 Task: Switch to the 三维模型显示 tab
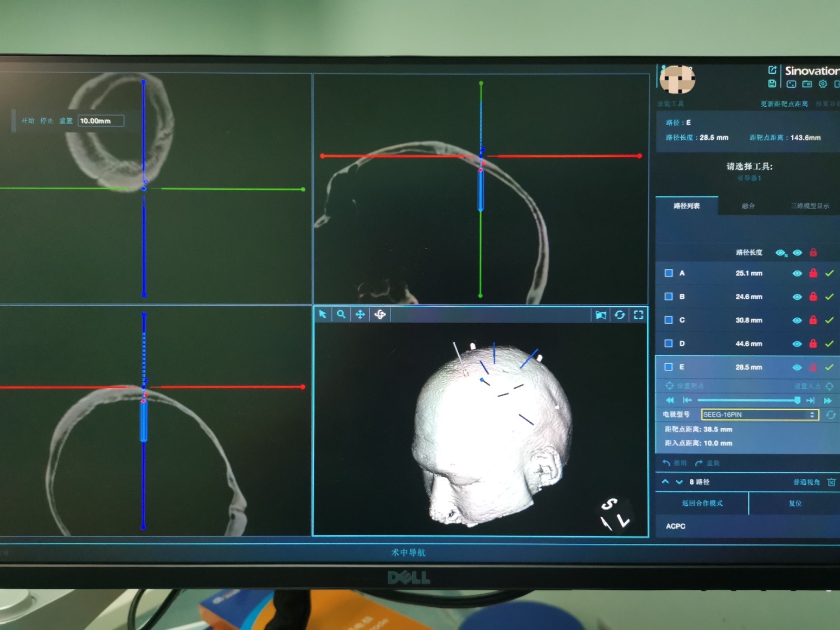point(810,206)
